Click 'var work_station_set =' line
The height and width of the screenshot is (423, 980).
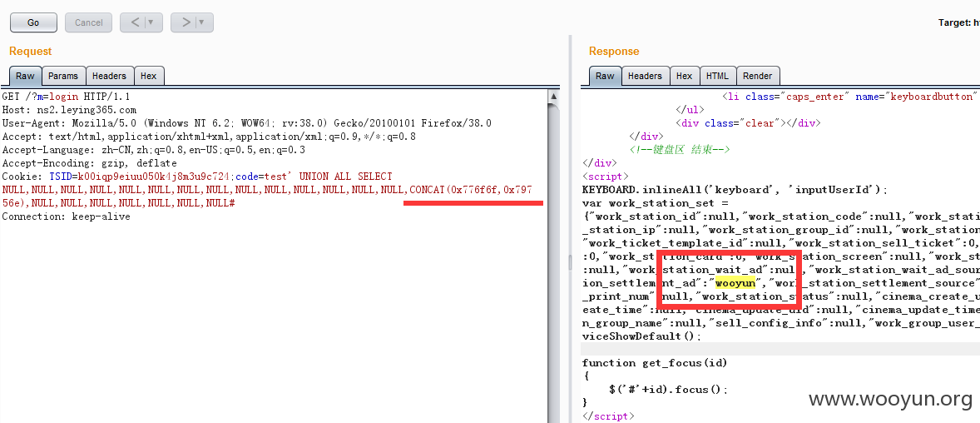click(x=656, y=202)
